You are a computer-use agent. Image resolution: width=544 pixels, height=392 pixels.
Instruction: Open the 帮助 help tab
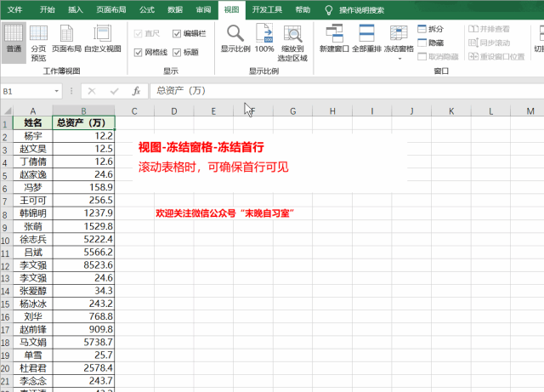point(303,9)
